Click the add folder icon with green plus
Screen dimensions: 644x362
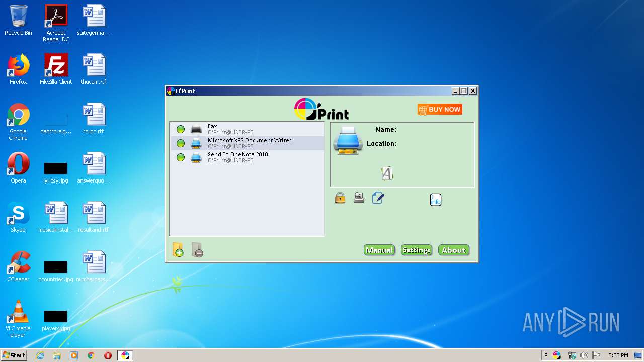pyautogui.click(x=178, y=250)
